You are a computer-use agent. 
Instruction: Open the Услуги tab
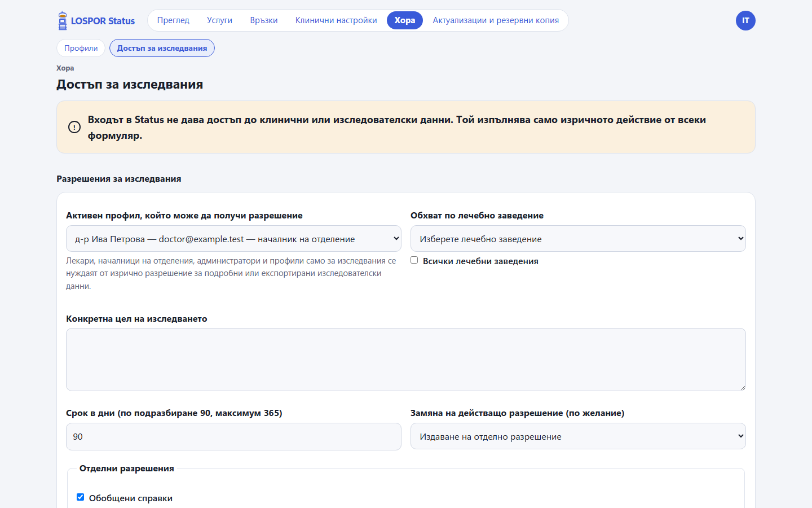(x=219, y=20)
